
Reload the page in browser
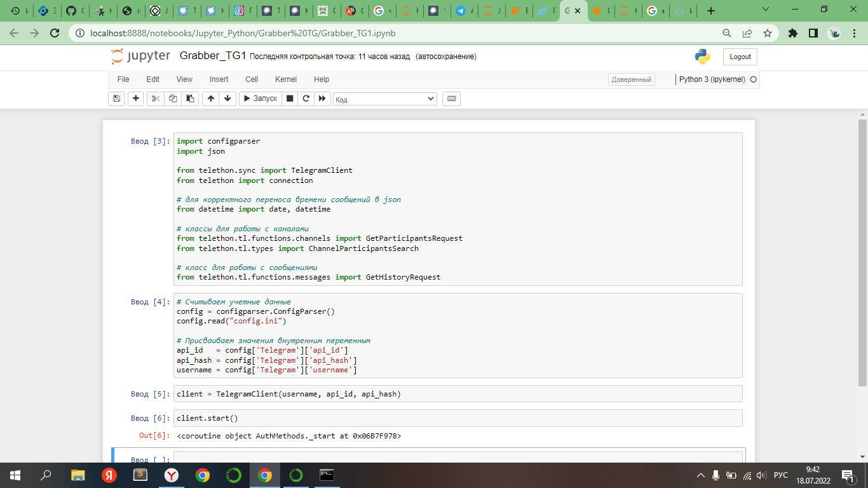(x=55, y=33)
